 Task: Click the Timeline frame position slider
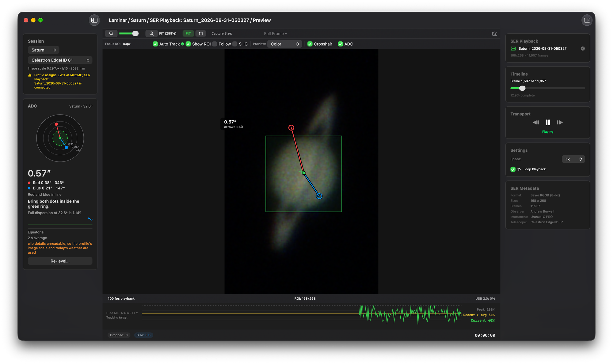[x=547, y=88]
